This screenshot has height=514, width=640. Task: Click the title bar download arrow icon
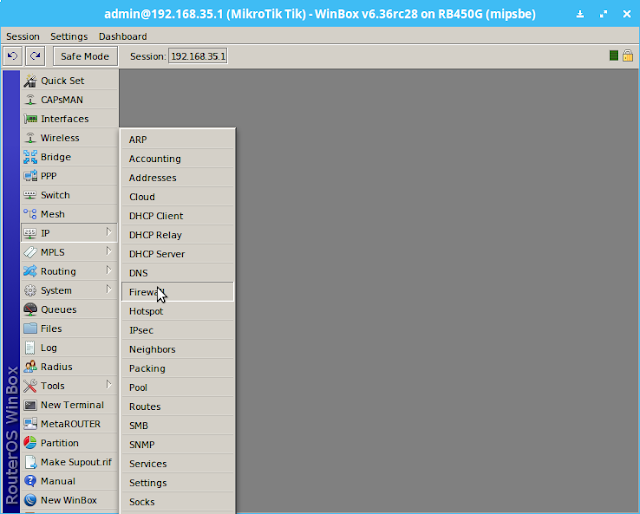click(x=580, y=14)
